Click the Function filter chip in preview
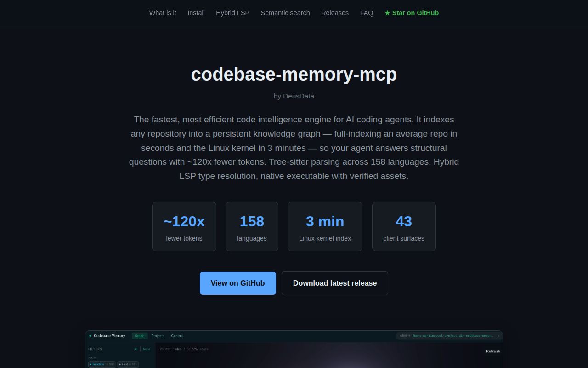The height and width of the screenshot is (368, 588). click(x=102, y=364)
